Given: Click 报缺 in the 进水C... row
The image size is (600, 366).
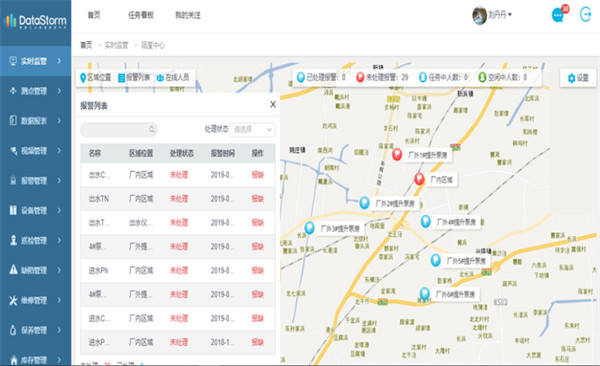Looking at the screenshot, I should click(x=258, y=318).
